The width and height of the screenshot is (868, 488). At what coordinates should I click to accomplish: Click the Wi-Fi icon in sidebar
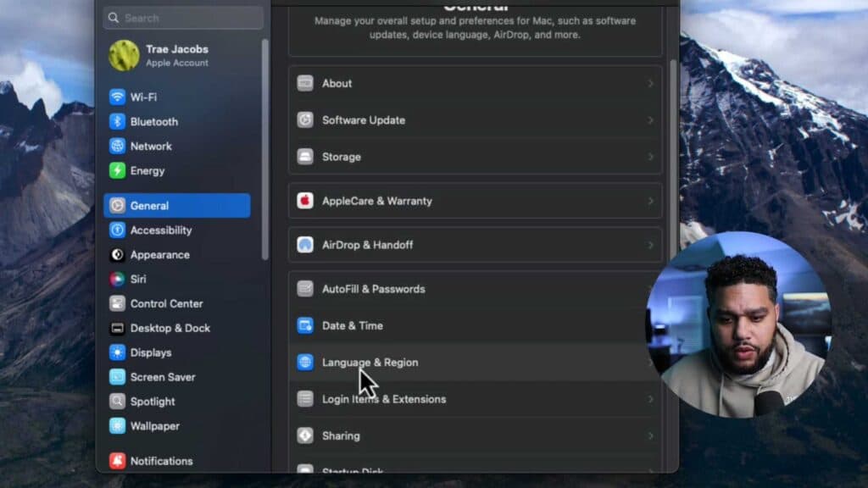117,97
